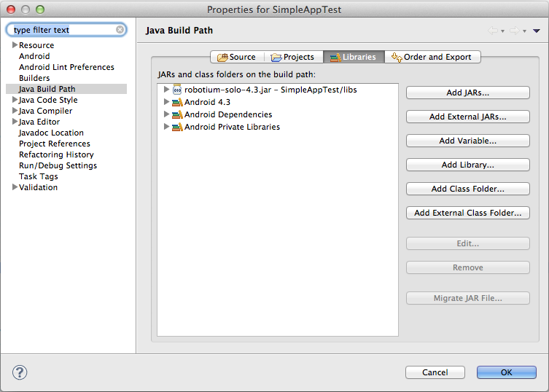549x392 pixels.
Task: Clear the filter text with X icon
Action: [x=120, y=31]
